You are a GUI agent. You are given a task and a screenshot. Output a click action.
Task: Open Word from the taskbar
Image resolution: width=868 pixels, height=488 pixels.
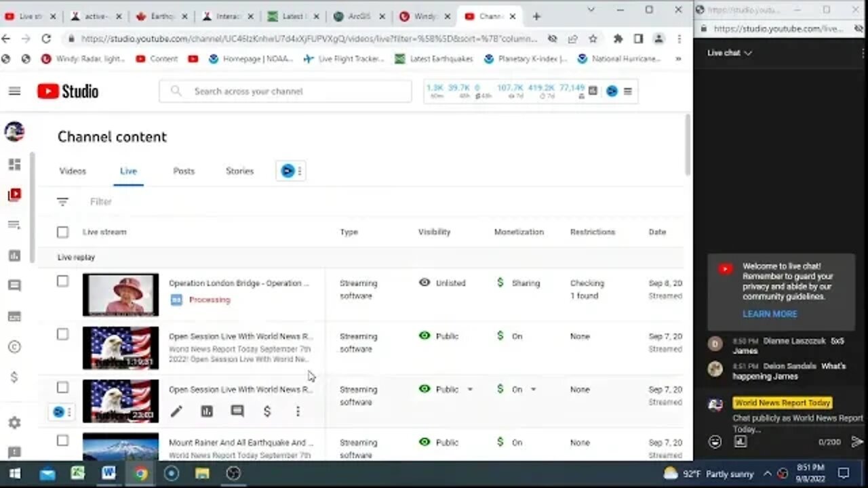108,474
